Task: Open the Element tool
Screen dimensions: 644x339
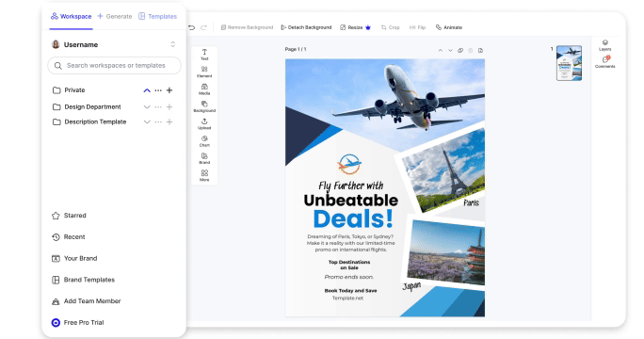Action: click(204, 72)
